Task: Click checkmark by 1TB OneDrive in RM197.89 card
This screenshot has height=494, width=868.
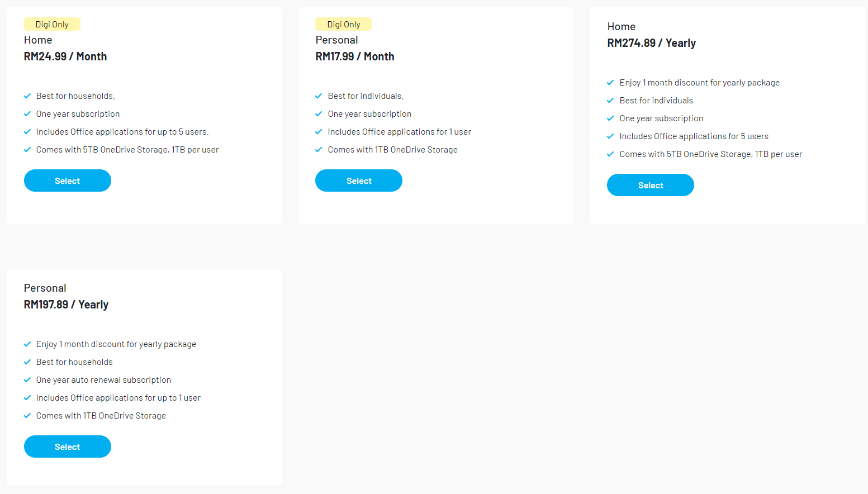Action: click(x=27, y=416)
